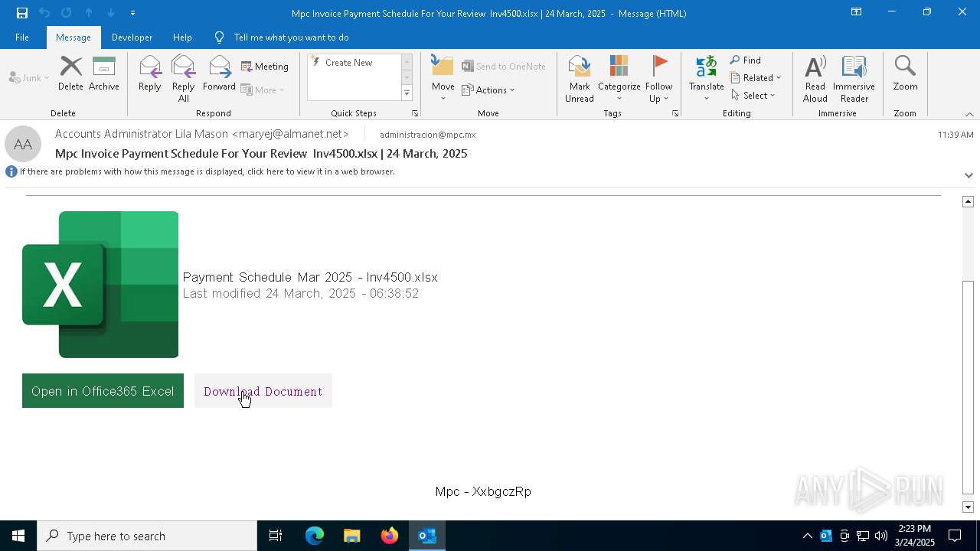This screenshot has width=980, height=551.
Task: Expand the message header chevron
Action: click(969, 175)
